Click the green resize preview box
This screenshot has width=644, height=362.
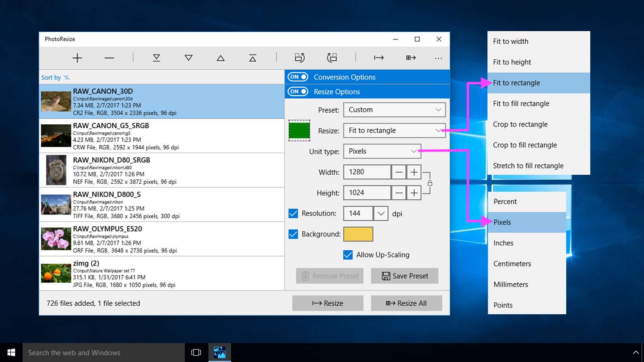[x=299, y=130]
